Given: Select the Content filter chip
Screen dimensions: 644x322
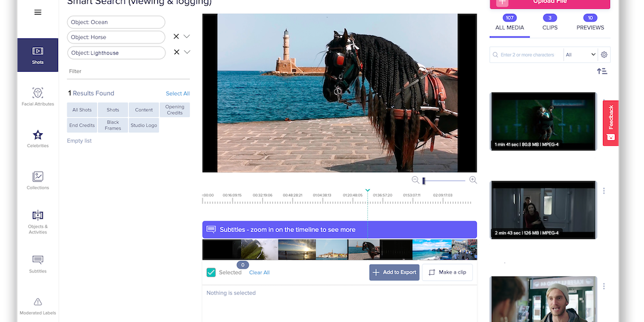Looking at the screenshot, I should [x=144, y=109].
